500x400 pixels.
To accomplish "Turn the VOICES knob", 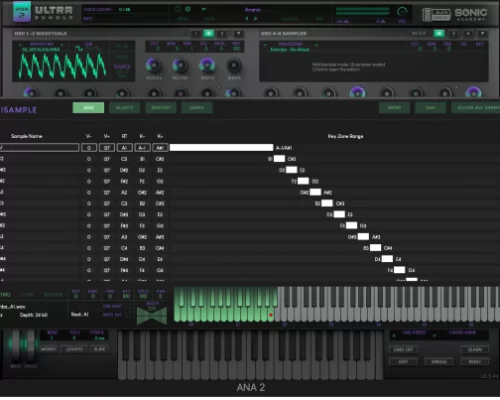I will tap(154, 65).
